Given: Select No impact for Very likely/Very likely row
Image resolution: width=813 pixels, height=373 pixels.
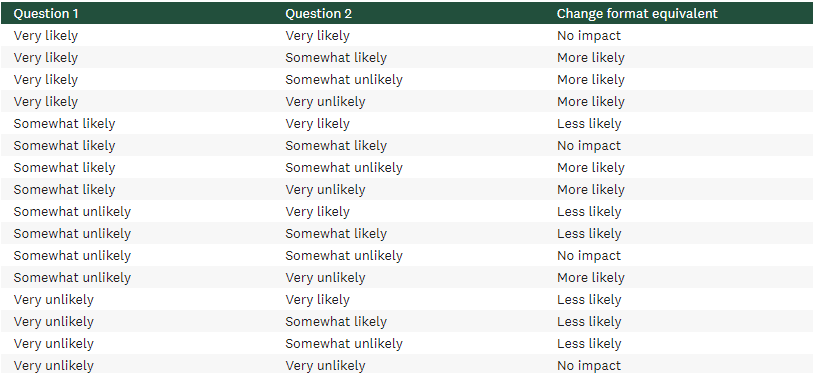Looking at the screenshot, I should tap(588, 36).
